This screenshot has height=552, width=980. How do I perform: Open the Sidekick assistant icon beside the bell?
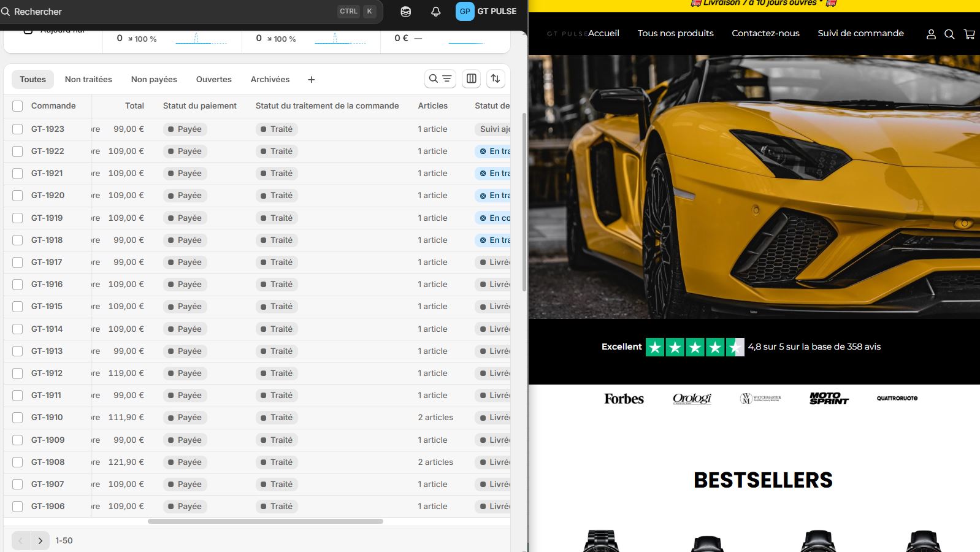pos(405,12)
